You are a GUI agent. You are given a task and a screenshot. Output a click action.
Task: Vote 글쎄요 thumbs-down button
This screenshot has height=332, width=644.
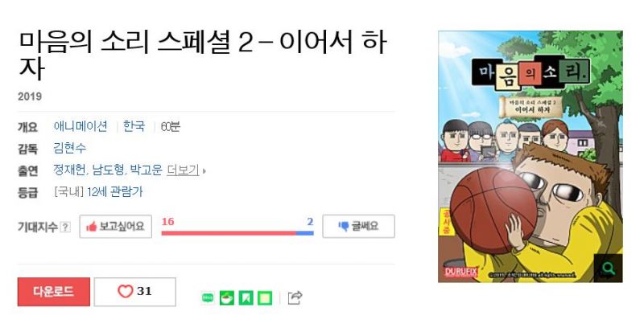(358, 226)
